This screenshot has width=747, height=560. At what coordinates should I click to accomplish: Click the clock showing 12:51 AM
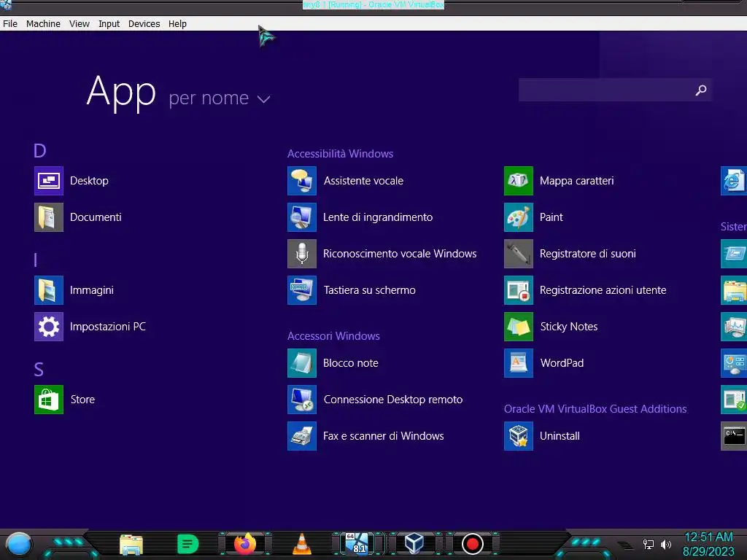click(x=708, y=537)
